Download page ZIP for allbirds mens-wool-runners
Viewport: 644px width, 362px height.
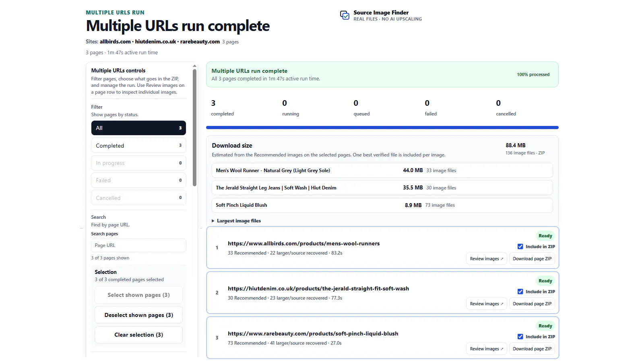point(532,259)
